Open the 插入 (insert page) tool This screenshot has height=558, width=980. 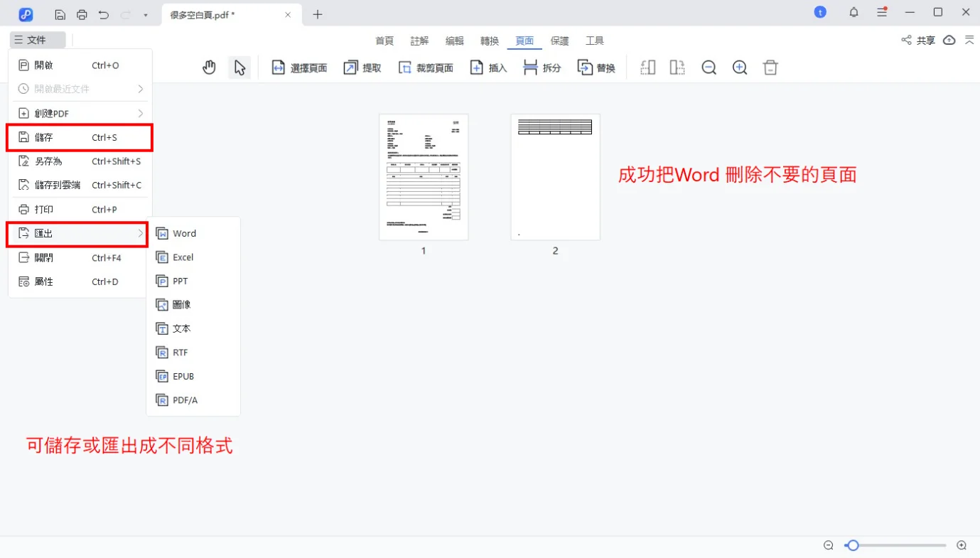[488, 67]
